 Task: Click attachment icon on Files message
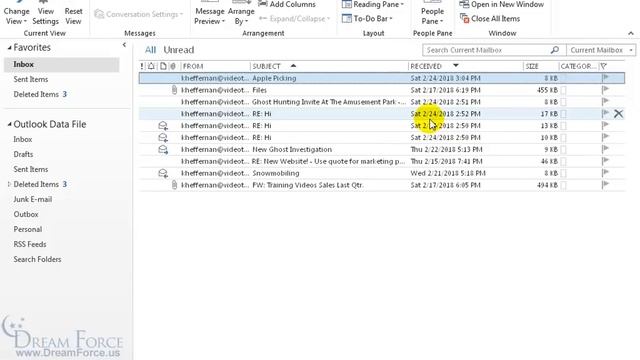point(174,90)
